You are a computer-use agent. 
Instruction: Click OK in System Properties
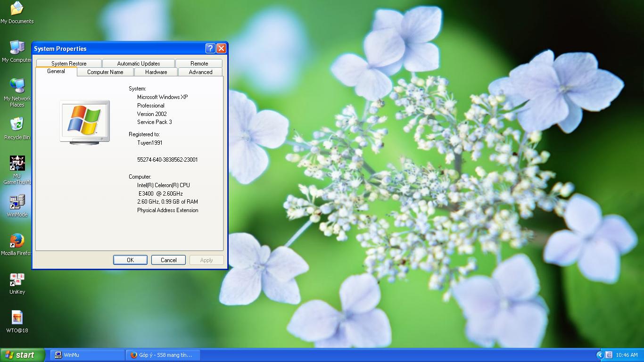[x=130, y=260]
